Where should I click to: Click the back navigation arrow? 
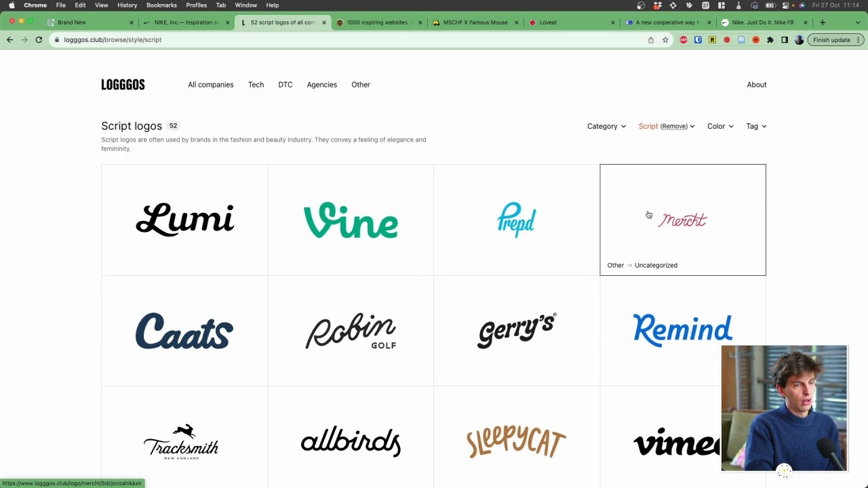9,40
